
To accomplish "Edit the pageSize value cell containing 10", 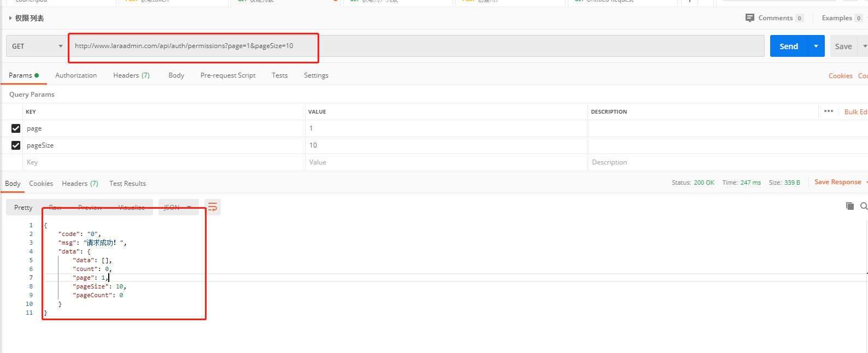I will tap(447, 145).
